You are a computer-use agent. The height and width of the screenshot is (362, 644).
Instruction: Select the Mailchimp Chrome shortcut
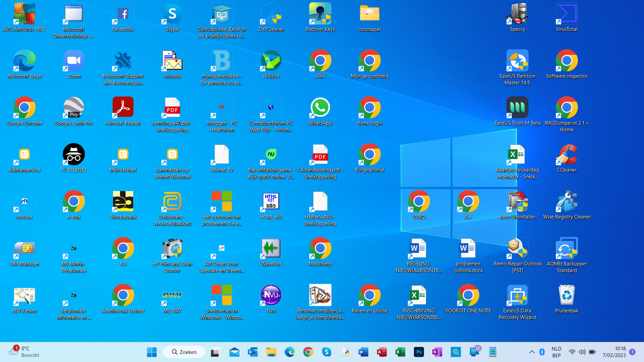click(320, 252)
